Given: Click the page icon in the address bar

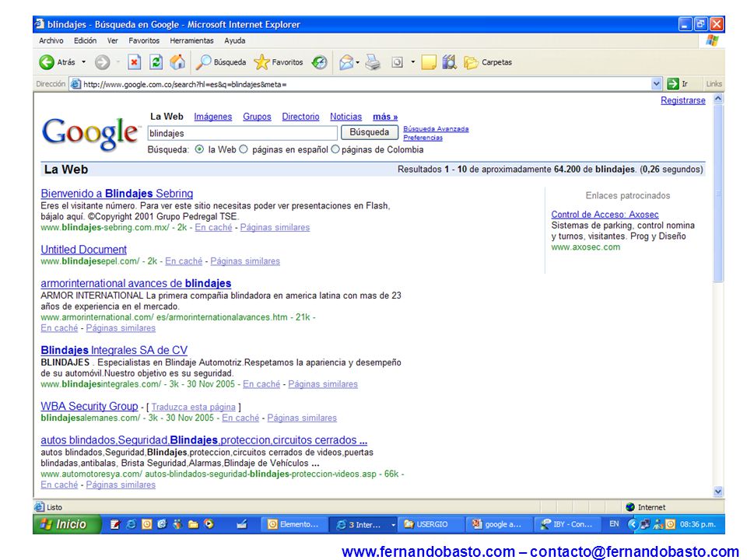Looking at the screenshot, I should click(75, 84).
